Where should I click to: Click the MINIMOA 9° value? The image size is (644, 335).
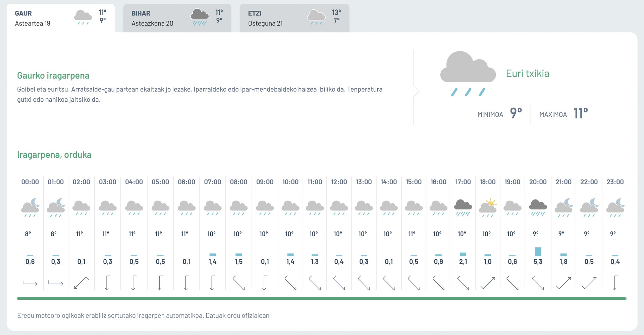[x=516, y=113]
